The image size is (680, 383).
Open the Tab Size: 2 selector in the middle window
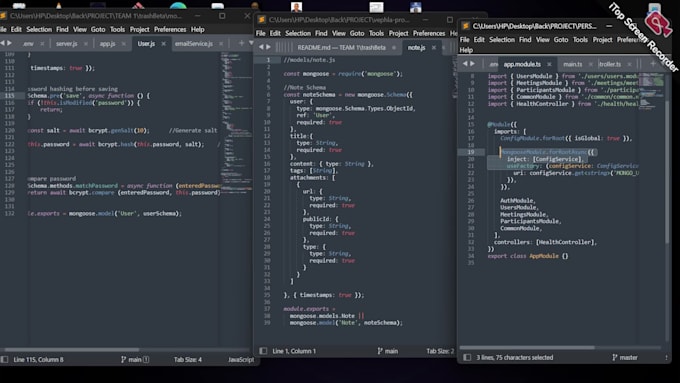click(x=440, y=351)
